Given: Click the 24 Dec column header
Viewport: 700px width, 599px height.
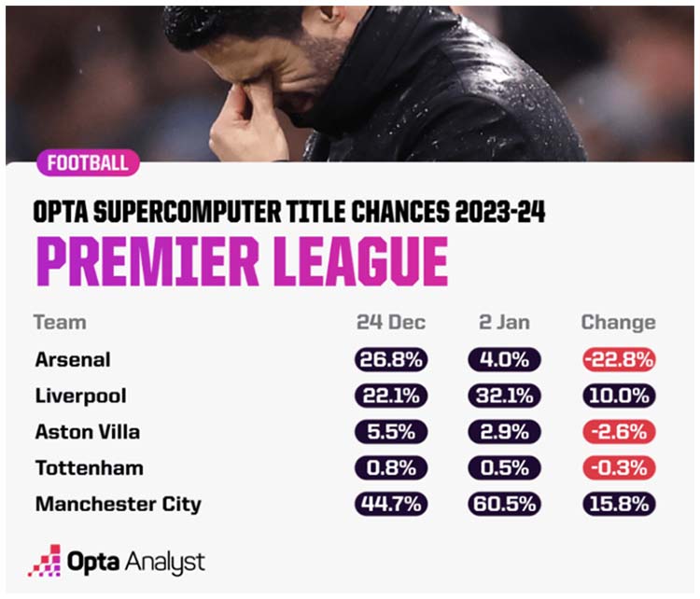Looking at the screenshot, I should point(391,322).
